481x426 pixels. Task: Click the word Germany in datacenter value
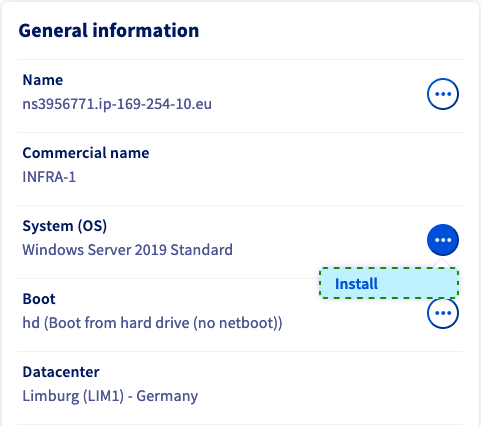(x=167, y=396)
